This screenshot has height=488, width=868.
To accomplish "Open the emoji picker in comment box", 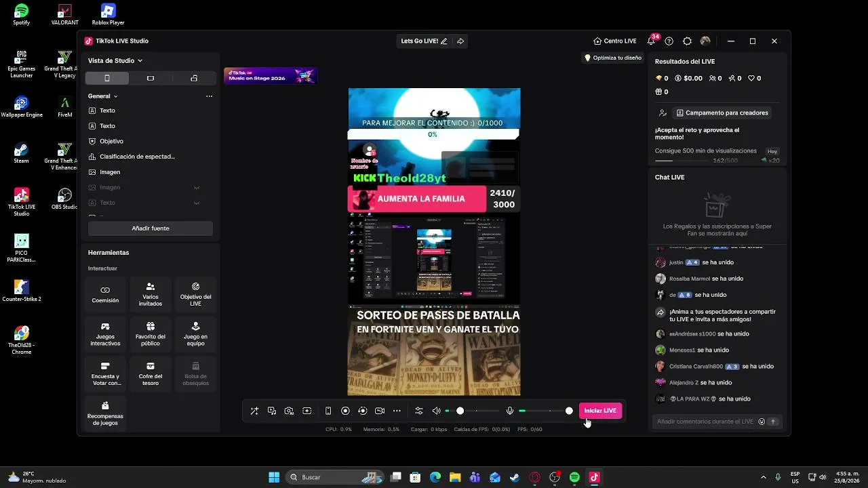I will (x=762, y=422).
